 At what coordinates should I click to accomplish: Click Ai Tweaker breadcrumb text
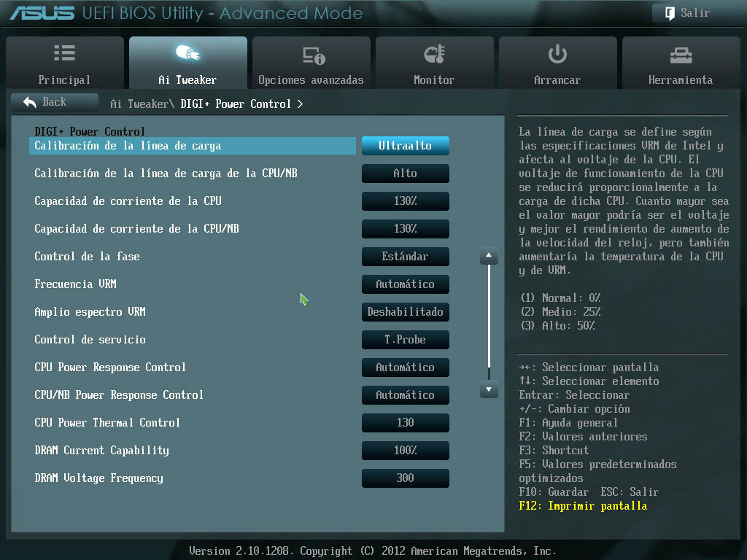pyautogui.click(x=142, y=104)
